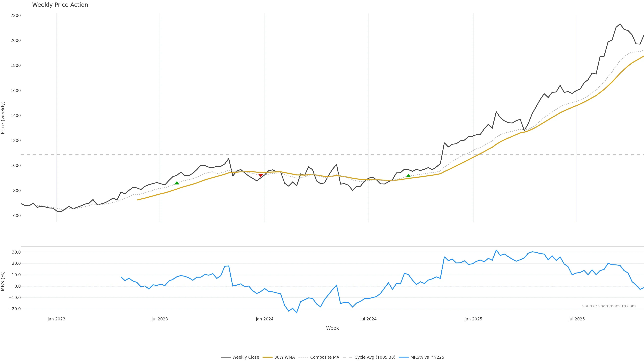Hide the MRS% vs ^N225 series
Image resolution: width=644 pixels, height=362 pixels.
(x=427, y=357)
